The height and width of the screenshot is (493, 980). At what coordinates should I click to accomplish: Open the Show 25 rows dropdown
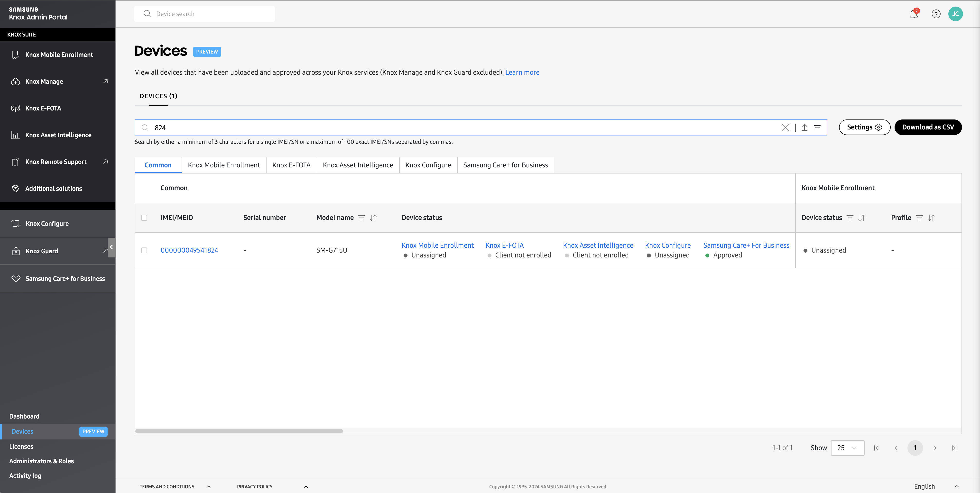(847, 448)
